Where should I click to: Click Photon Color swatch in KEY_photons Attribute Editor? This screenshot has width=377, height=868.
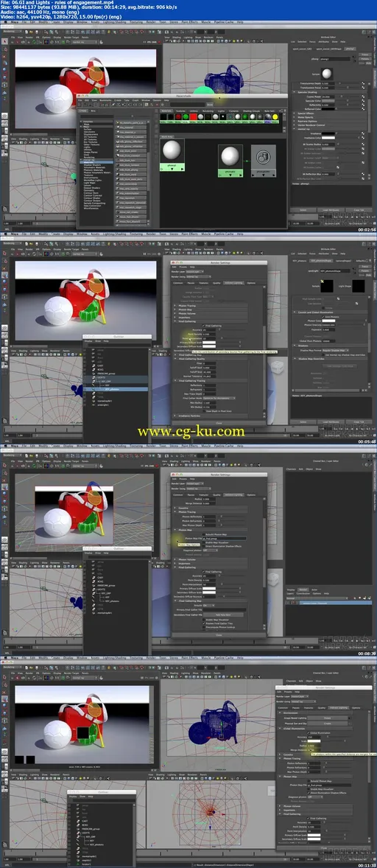pos(328,321)
